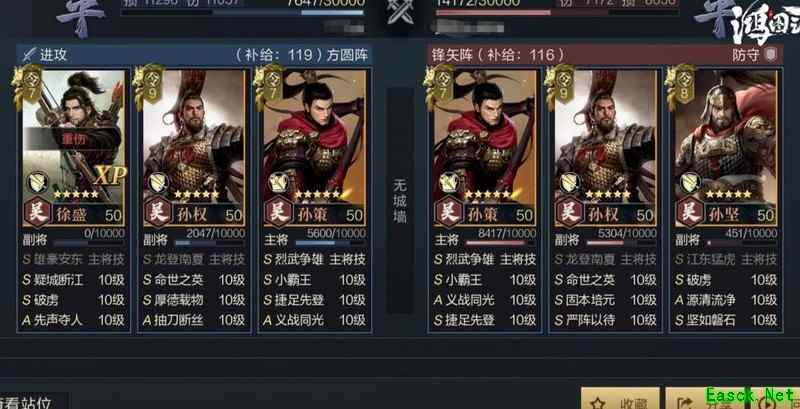
Task: Click the 方圆阵 formation label
Action: (347, 55)
